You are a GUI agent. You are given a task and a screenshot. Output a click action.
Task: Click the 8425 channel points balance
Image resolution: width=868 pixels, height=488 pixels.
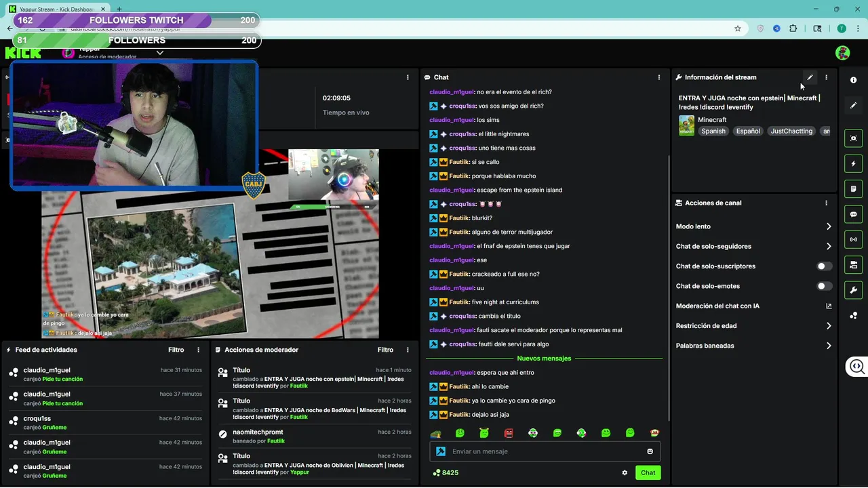445,472
